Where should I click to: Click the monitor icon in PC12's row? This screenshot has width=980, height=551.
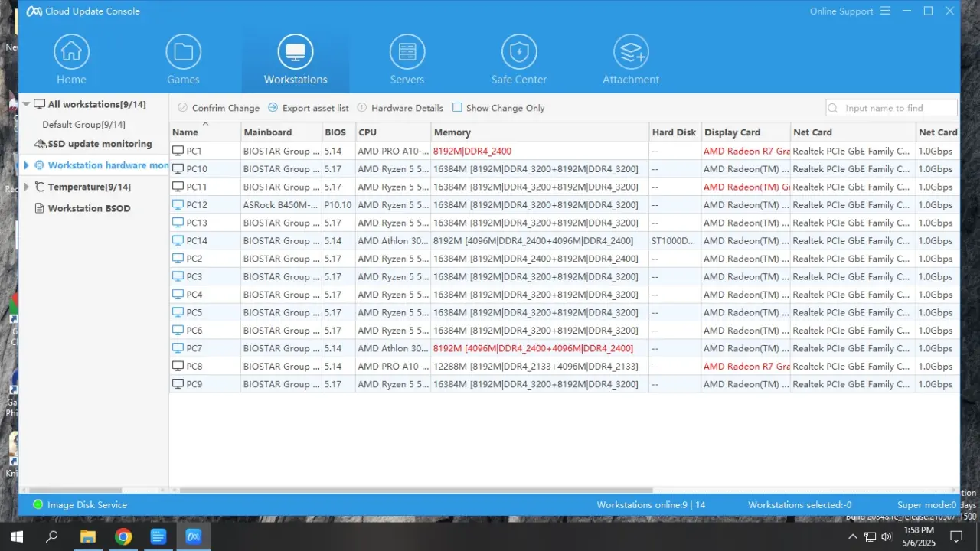178,205
